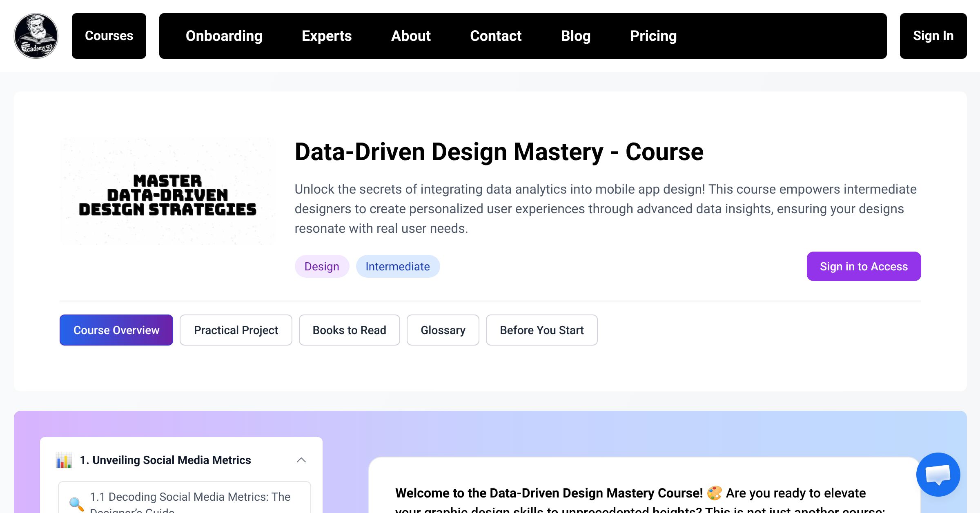Screen dimensions: 980x513
Task: Switch to the Glossary tab
Action: [x=443, y=330]
